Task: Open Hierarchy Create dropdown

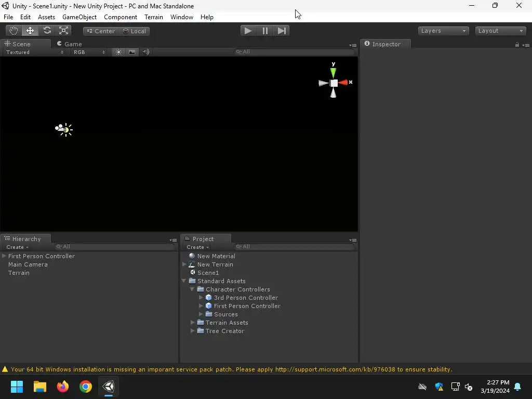Action: pyautogui.click(x=17, y=247)
